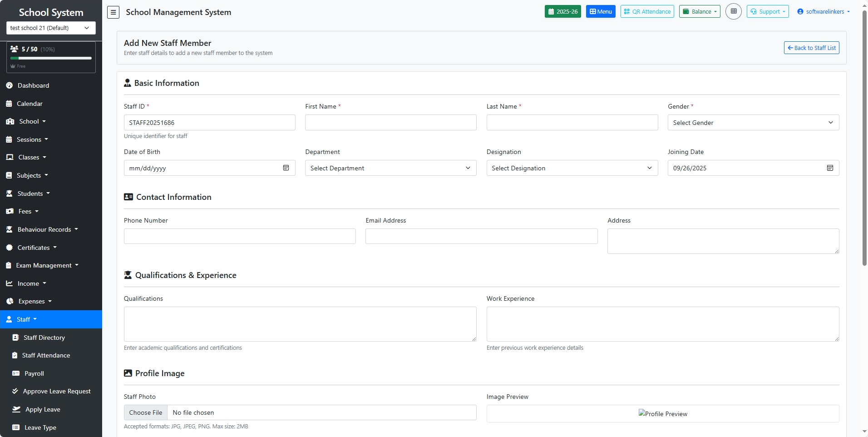Focus the First Name input field
Image resolution: width=868 pixels, height=437 pixels.
[x=390, y=123]
